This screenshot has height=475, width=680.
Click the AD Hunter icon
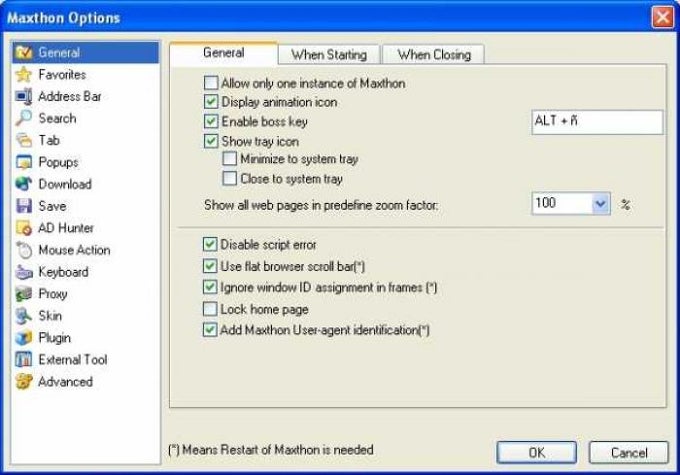[x=24, y=228]
